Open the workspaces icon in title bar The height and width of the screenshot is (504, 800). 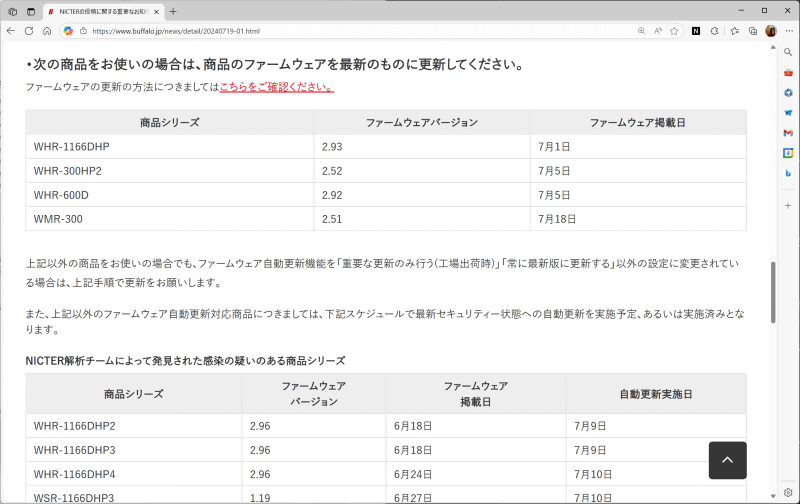[13, 11]
